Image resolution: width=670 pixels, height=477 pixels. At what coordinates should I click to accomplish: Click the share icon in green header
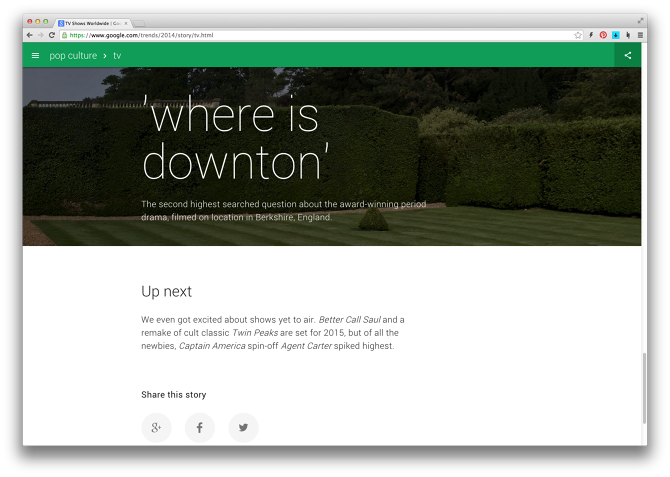(x=628, y=55)
